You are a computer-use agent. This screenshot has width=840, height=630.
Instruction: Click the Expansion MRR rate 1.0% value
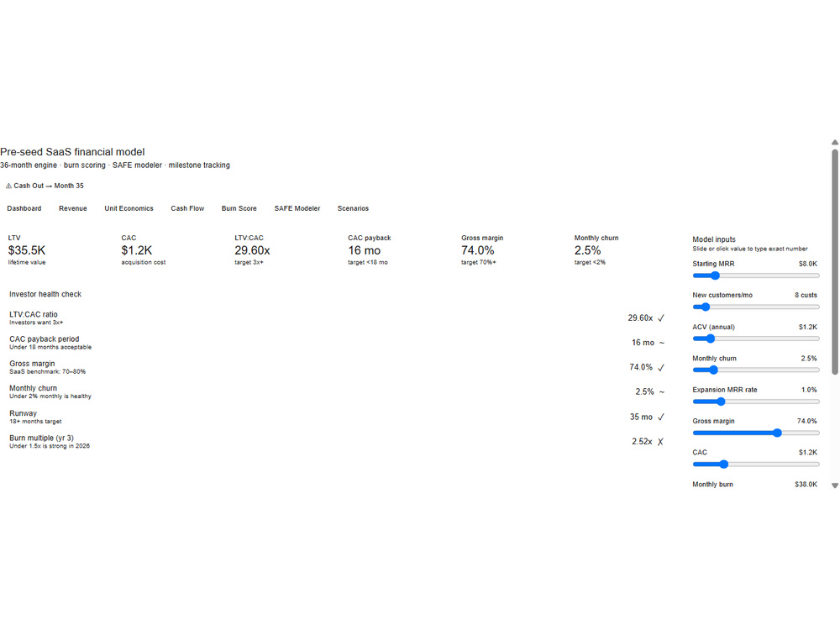(809, 390)
